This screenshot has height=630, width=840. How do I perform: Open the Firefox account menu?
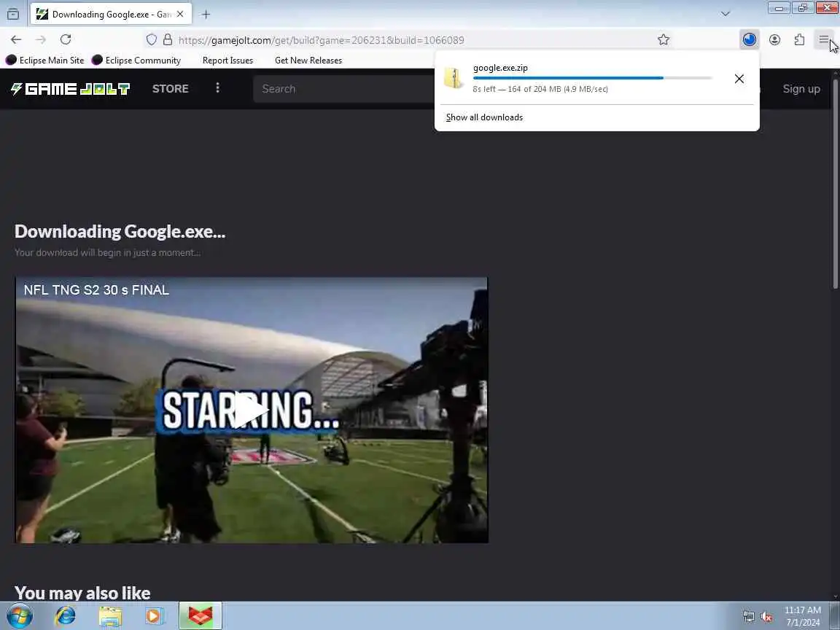click(774, 39)
